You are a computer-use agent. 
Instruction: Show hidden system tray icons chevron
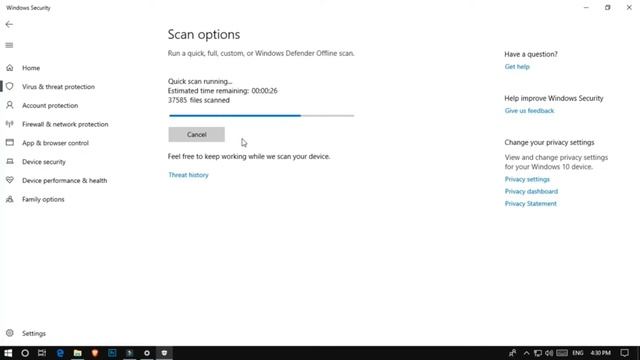527,353
